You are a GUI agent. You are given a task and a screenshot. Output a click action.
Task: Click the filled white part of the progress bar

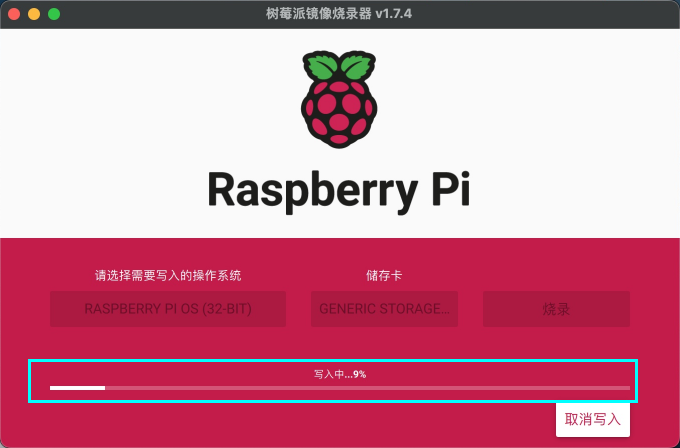click(77, 387)
